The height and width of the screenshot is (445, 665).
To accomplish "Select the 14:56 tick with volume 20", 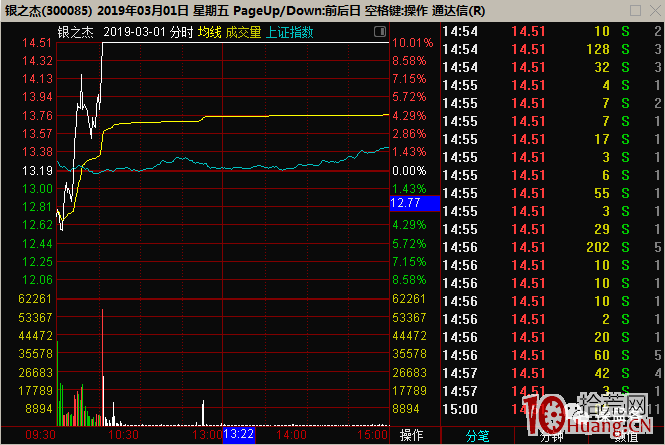I will pyautogui.click(x=551, y=337).
